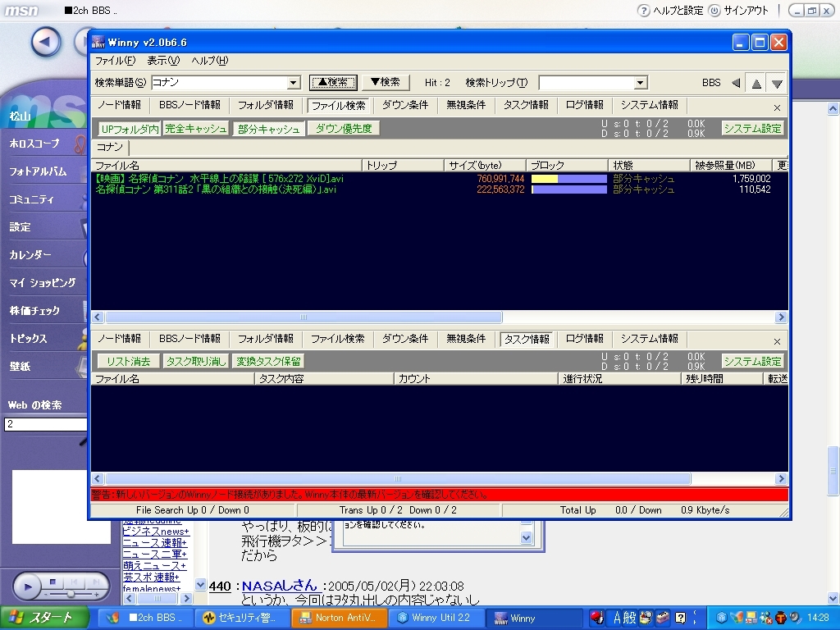Screen dimensions: 840x630
Task: Open the ニュース速報+ board link
Action: 155,543
